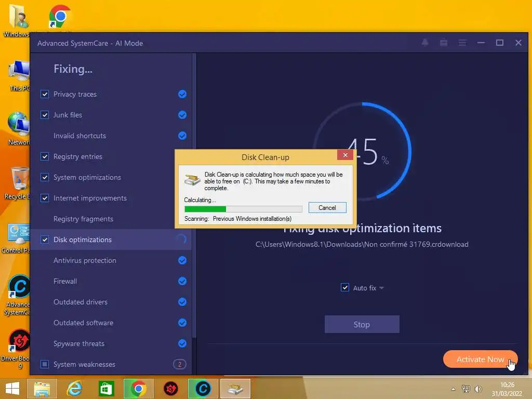Switch to Advanced SystemCare taskbar button
Viewport: 532px width, 399px height.
point(203,389)
